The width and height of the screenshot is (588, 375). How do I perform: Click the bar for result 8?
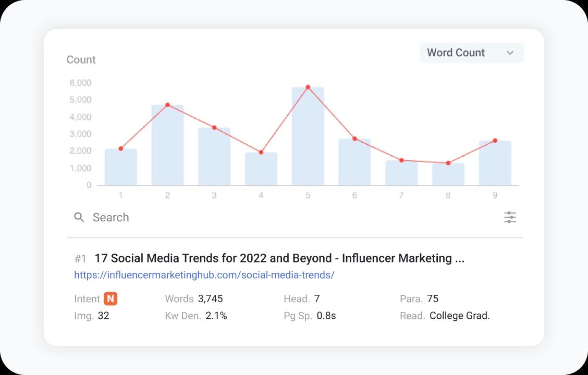tap(448, 176)
